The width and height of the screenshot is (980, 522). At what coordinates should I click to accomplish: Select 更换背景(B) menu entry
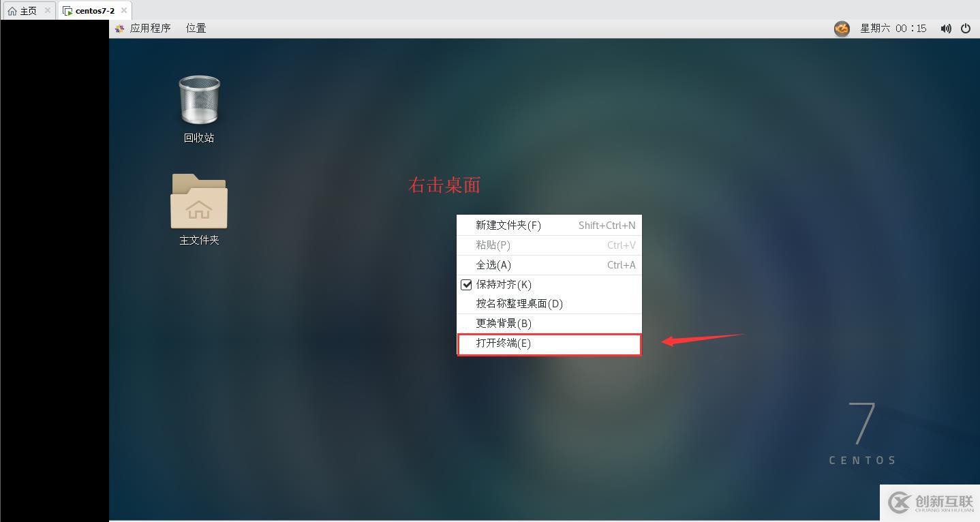[x=549, y=324]
